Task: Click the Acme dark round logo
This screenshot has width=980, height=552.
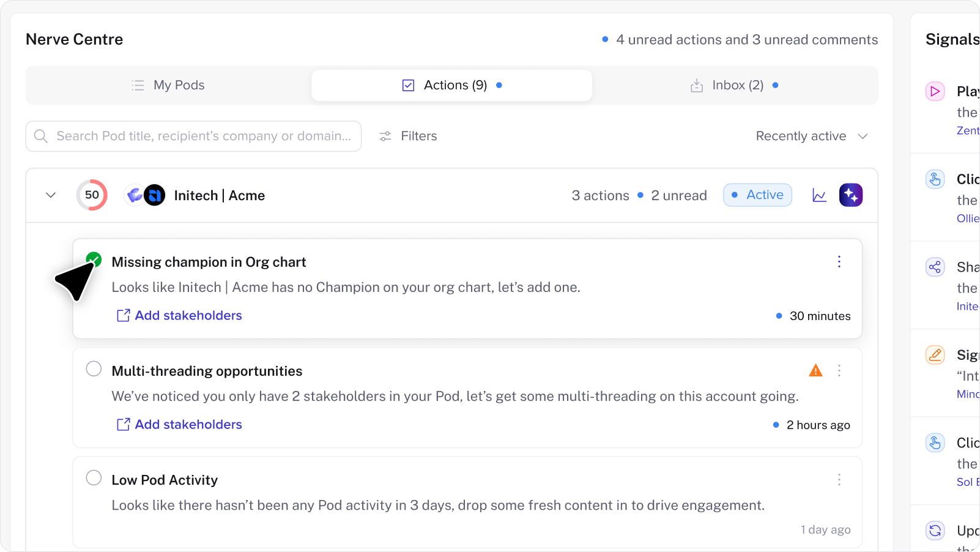Action: coord(155,195)
